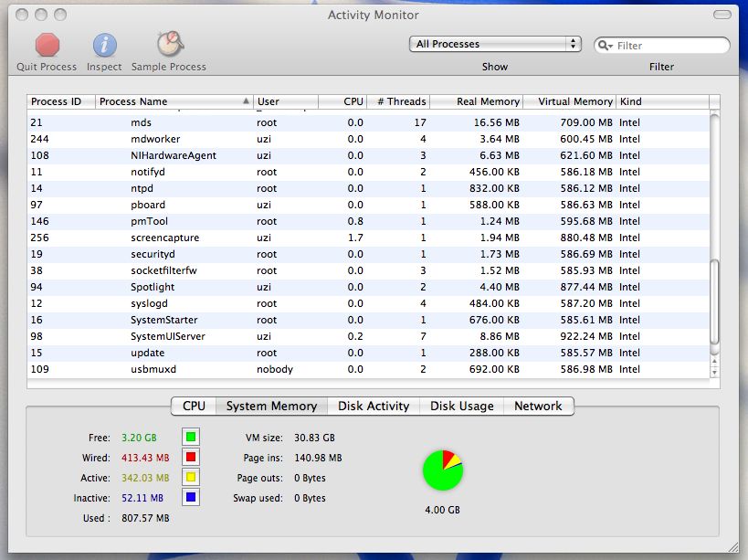Click the VM size 30.83 GB value

314,438
